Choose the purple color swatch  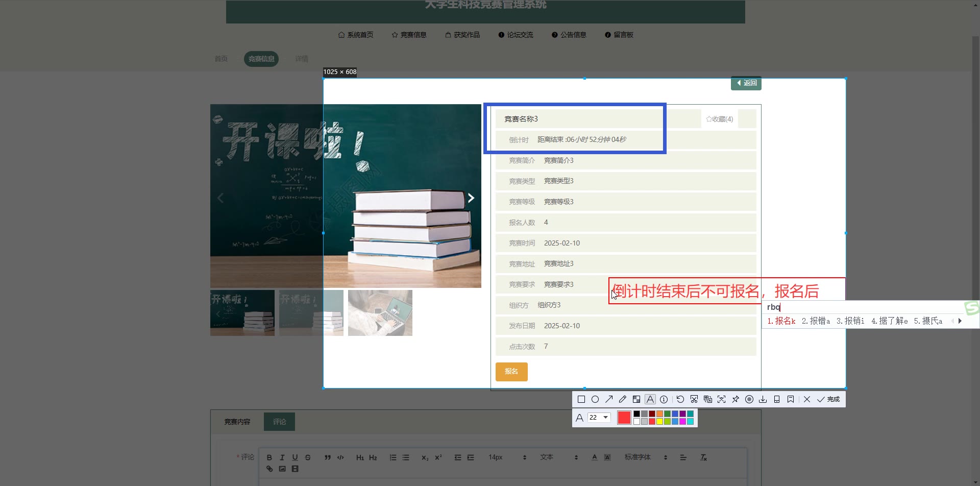coord(682,414)
